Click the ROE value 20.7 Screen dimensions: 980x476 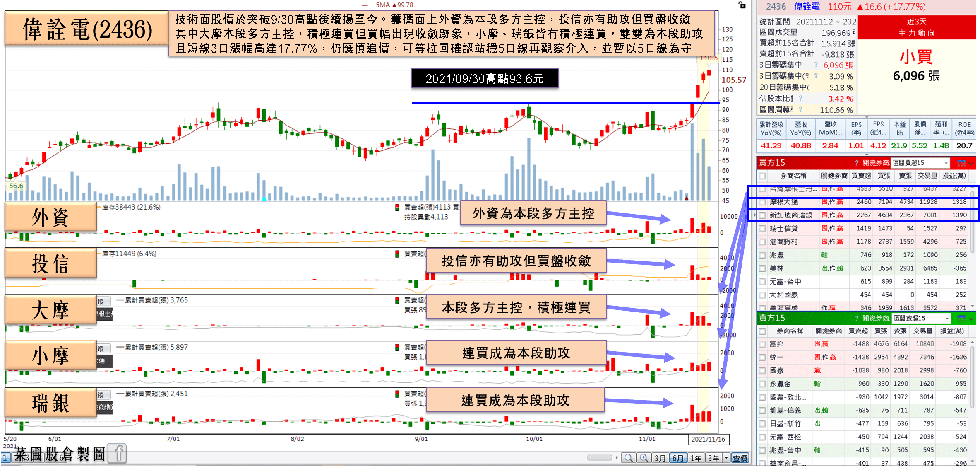964,146
